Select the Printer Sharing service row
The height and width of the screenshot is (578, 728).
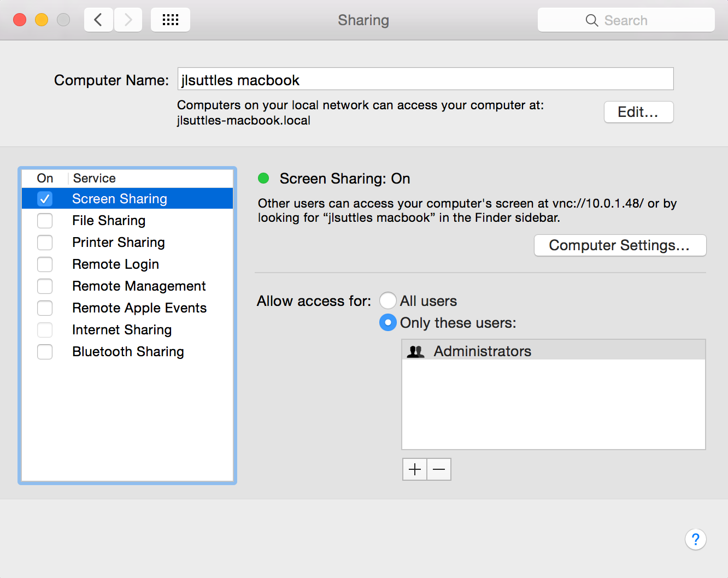(127, 243)
